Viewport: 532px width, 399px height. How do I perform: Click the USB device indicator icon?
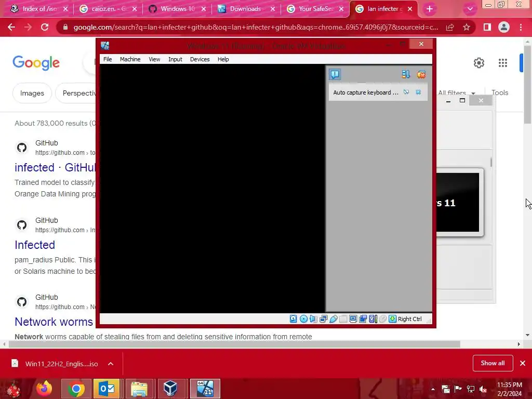pyautogui.click(x=333, y=319)
